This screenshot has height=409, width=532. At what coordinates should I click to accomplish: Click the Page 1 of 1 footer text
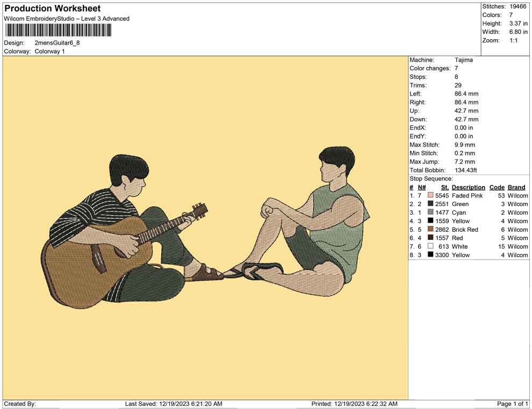pos(513,404)
